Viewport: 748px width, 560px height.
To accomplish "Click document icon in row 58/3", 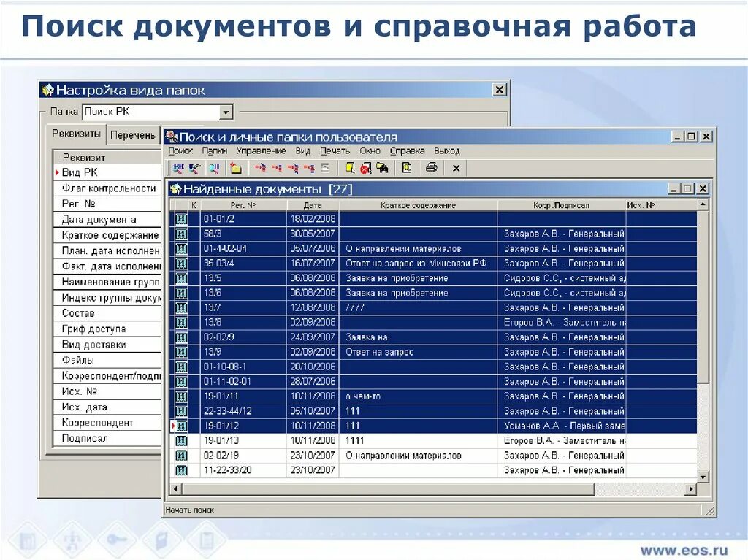I will click(x=181, y=234).
